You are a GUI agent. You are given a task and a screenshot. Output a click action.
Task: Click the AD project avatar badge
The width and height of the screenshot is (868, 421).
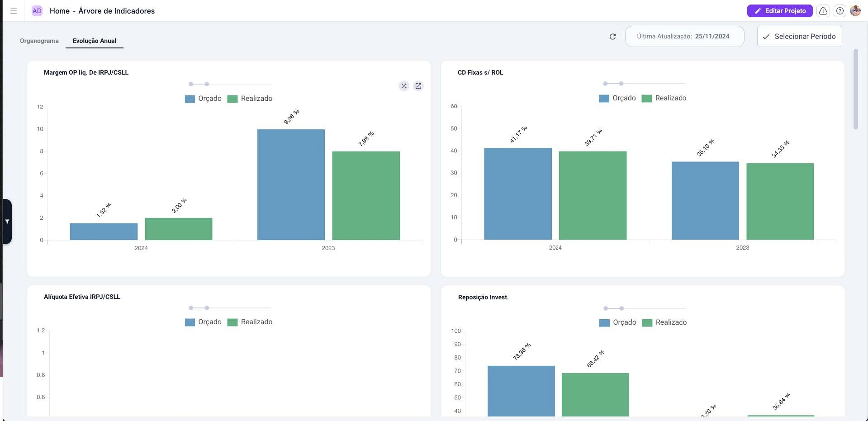point(37,11)
